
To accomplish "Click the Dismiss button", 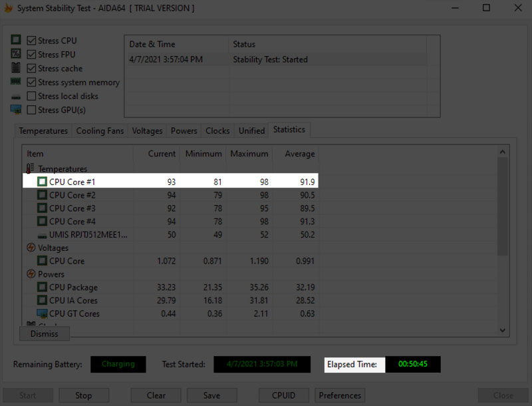I will tap(45, 333).
